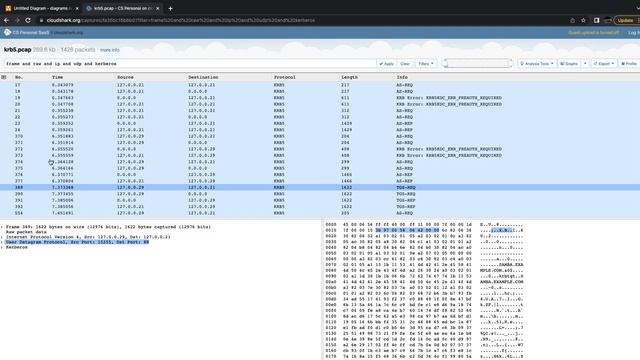Screen dimensions: 640x360
Task: Select packet number 554 row
Action: (320, 213)
